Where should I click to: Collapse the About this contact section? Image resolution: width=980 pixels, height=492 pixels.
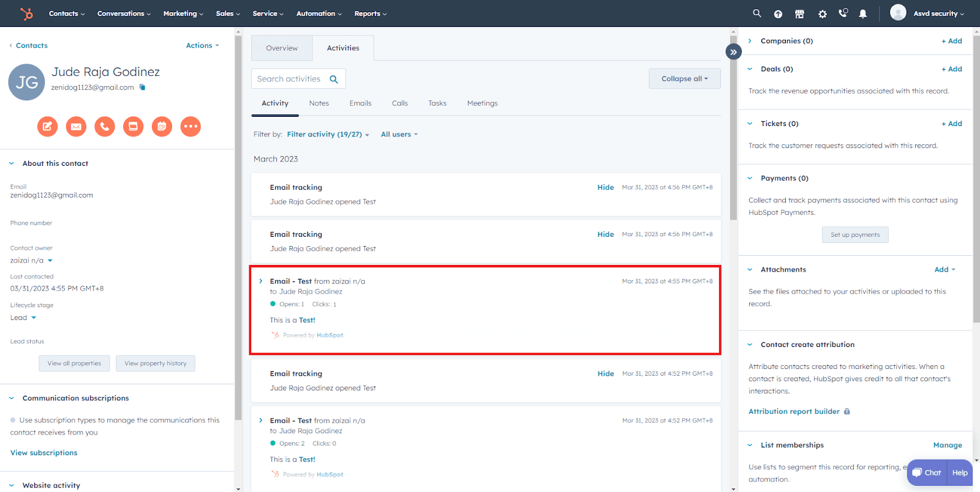pyautogui.click(x=12, y=163)
